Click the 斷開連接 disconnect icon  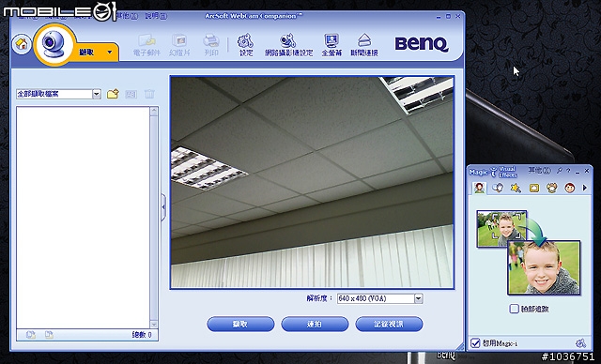[x=364, y=45]
